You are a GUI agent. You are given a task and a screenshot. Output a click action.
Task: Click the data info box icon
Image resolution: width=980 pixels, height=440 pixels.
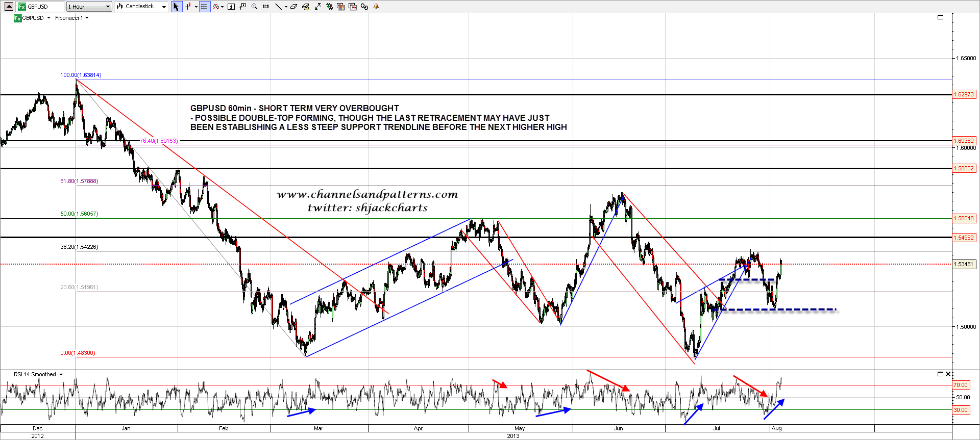(231, 7)
